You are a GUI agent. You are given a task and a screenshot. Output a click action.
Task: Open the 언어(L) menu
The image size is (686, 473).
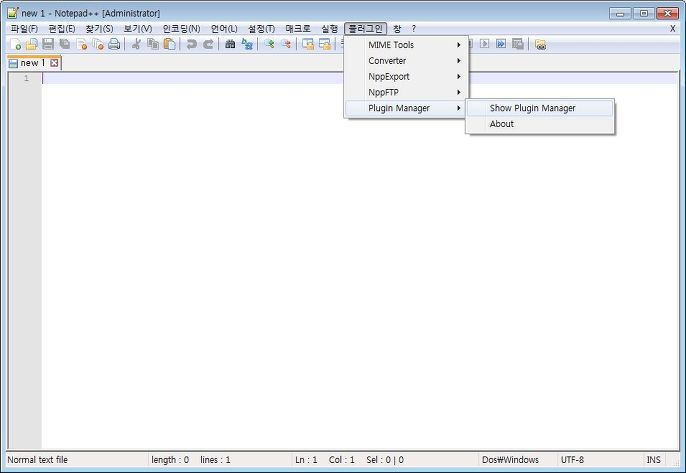coord(224,29)
